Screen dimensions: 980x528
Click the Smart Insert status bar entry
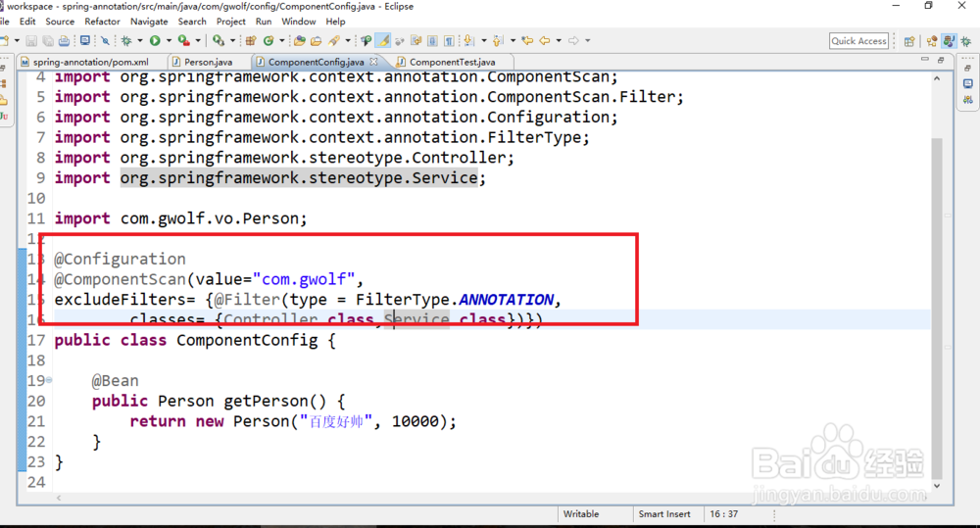point(664,513)
